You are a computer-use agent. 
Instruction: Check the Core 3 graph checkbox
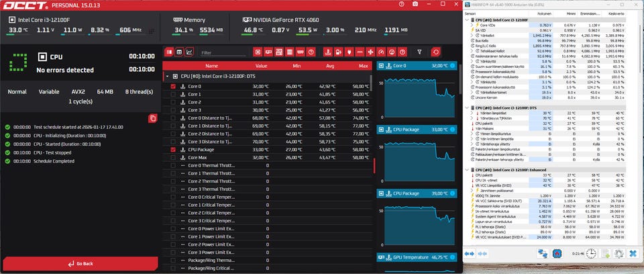coord(173,110)
